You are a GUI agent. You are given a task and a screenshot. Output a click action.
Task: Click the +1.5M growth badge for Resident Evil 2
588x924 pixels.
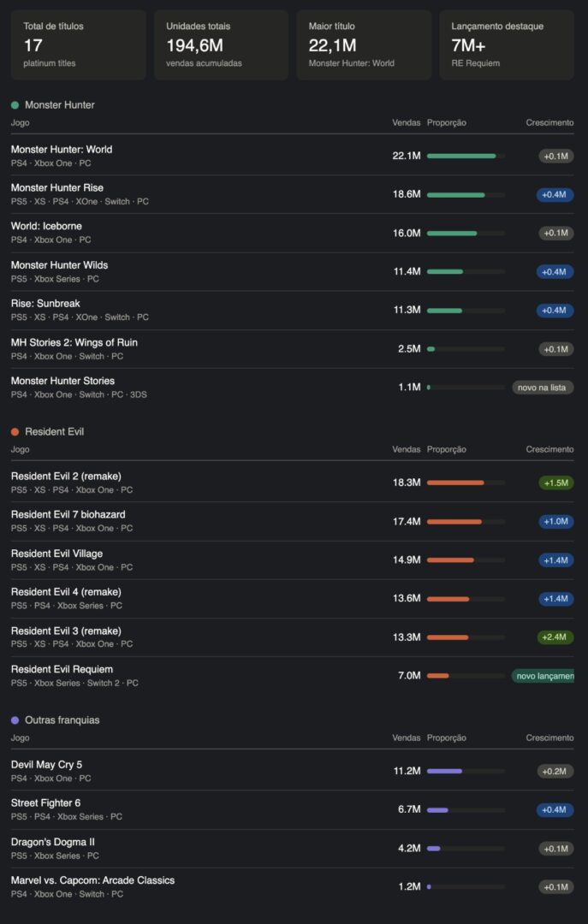coord(556,483)
